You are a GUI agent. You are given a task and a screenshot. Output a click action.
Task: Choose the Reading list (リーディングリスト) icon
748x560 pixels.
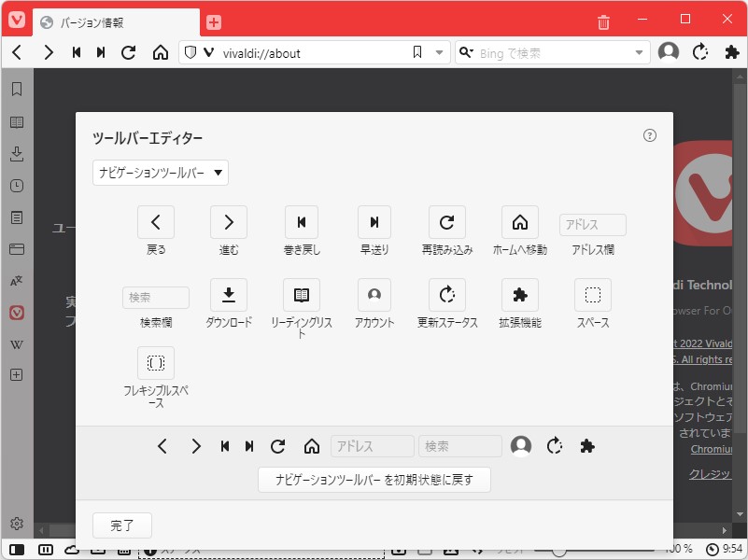302,295
